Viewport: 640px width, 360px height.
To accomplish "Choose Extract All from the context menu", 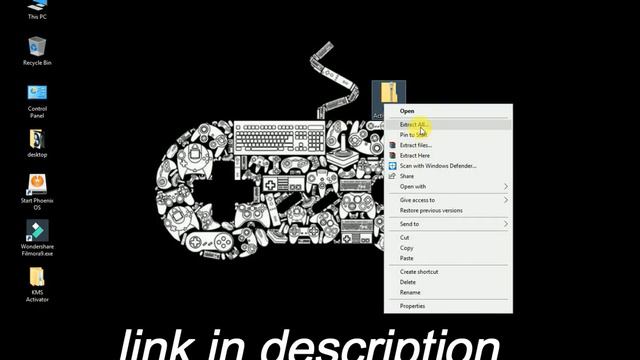I will [448, 124].
